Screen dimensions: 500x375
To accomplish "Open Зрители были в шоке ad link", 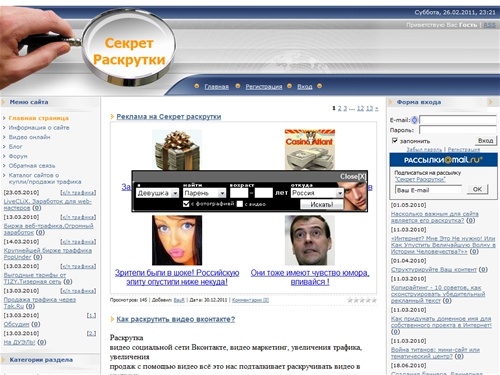I will 177,277.
